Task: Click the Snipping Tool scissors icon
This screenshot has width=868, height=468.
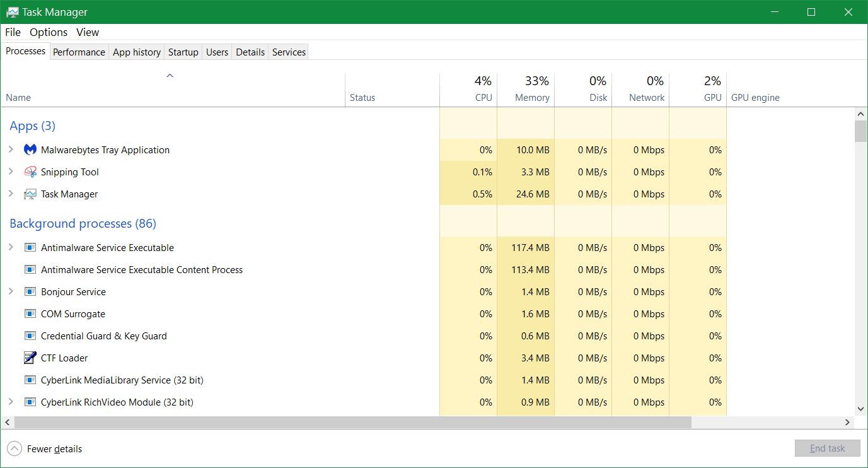Action: coord(30,172)
